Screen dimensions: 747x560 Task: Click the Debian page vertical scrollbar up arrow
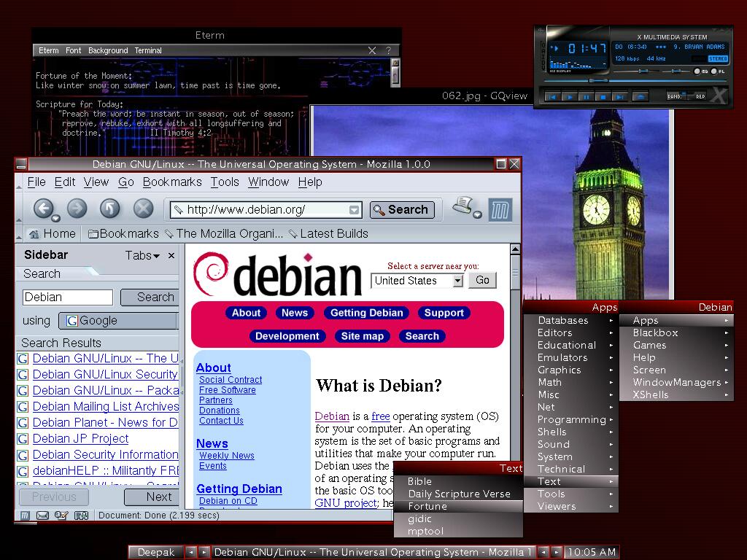click(x=515, y=249)
